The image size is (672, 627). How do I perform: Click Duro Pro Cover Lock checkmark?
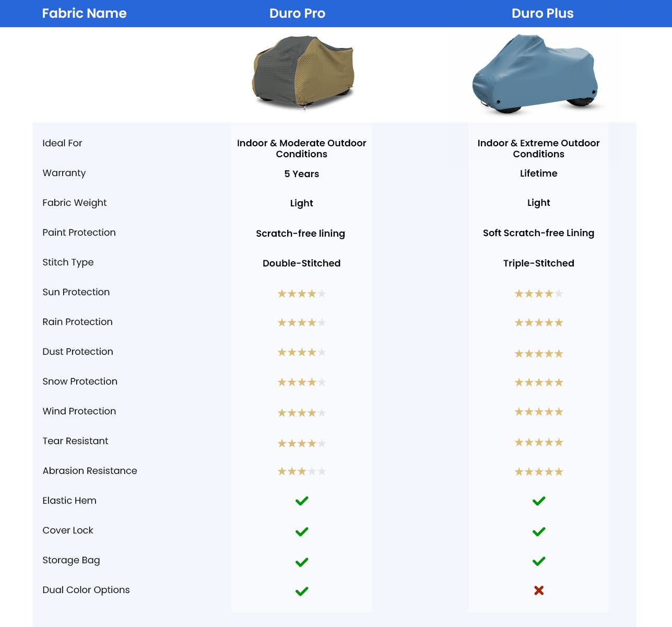302,532
